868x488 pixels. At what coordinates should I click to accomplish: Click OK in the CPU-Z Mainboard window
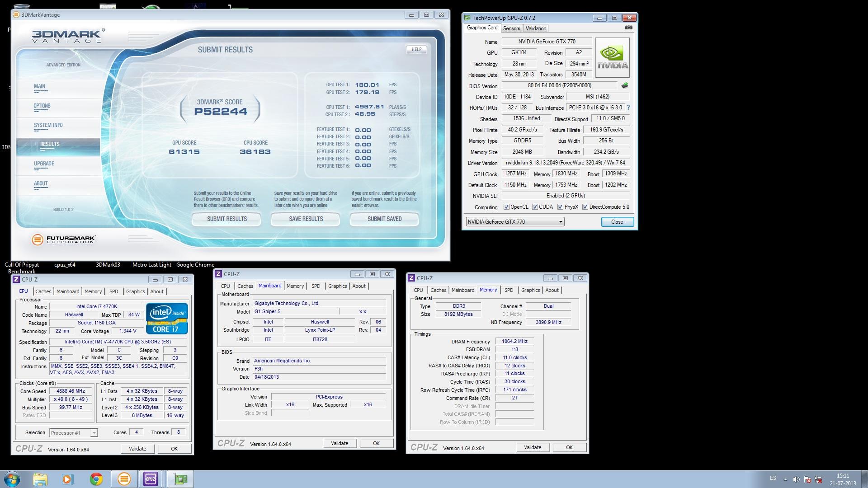coord(376,443)
